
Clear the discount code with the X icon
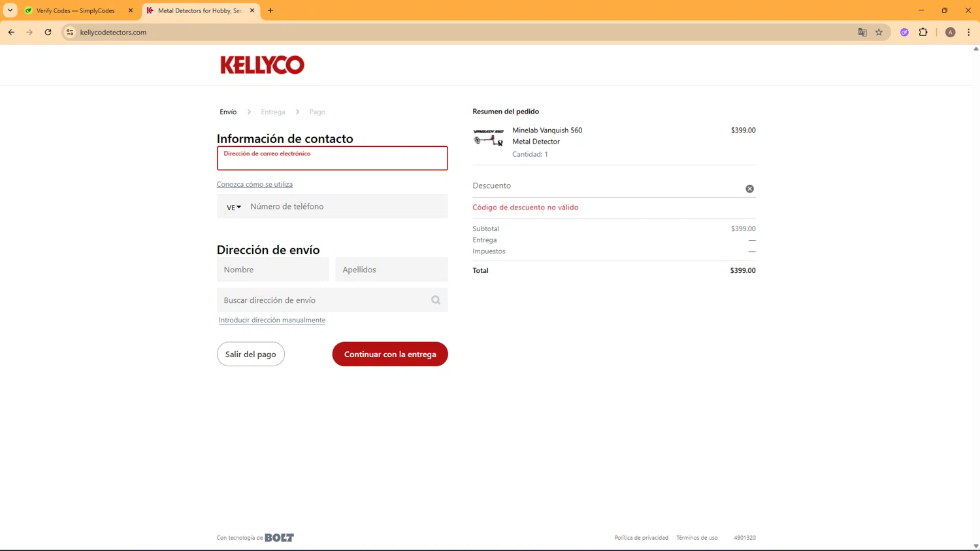coord(749,189)
